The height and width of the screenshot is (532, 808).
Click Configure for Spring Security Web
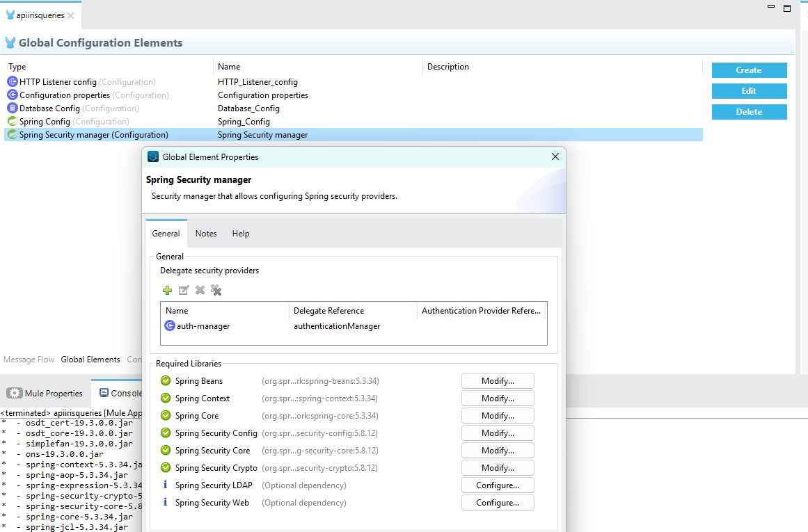pyautogui.click(x=498, y=503)
